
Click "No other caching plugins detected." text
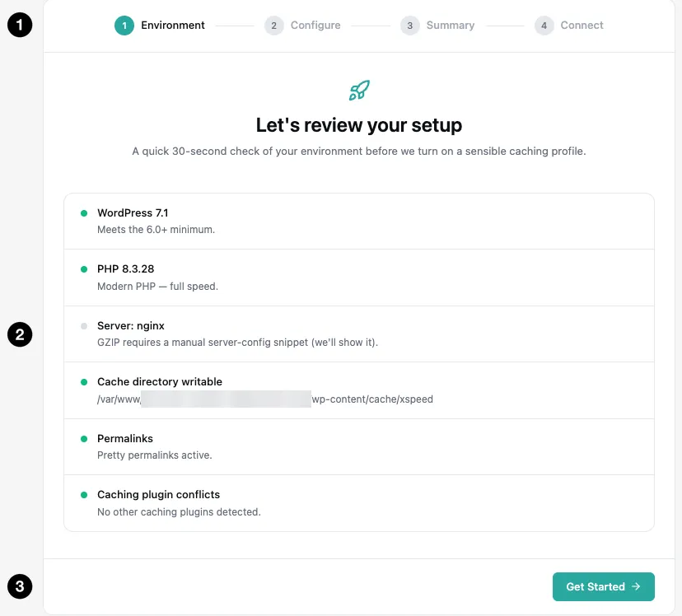click(179, 512)
